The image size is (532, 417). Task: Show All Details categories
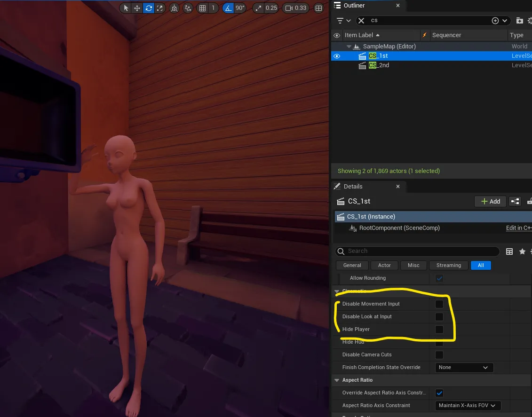481,266
